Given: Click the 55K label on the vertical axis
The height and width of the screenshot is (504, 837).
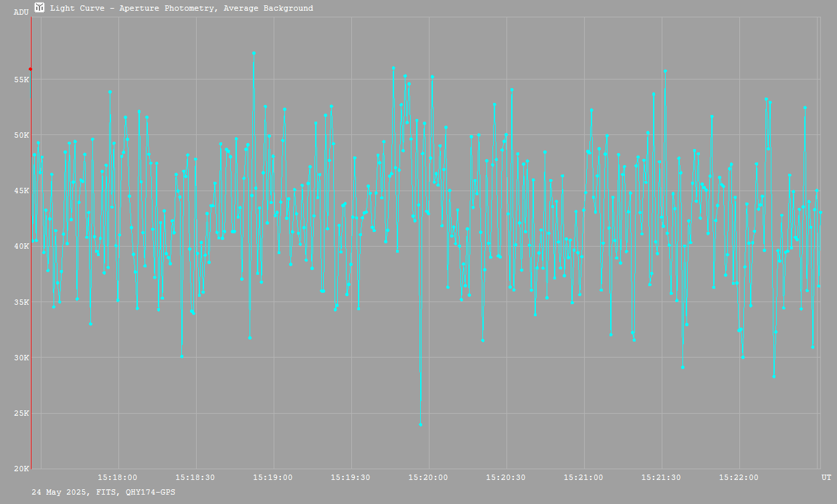Looking at the screenshot, I should point(21,80).
